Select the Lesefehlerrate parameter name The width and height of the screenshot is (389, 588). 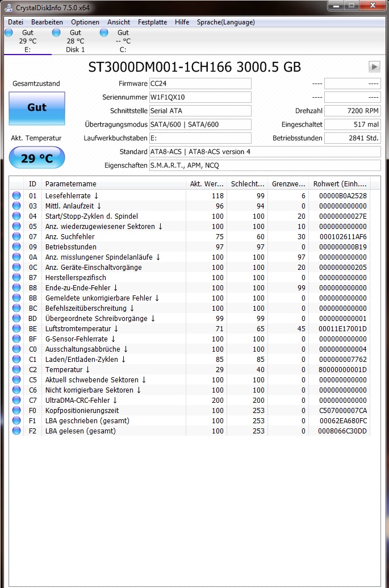(x=72, y=196)
